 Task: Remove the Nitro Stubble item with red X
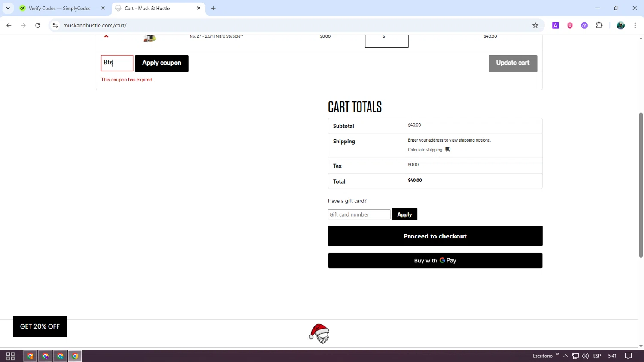tap(106, 36)
